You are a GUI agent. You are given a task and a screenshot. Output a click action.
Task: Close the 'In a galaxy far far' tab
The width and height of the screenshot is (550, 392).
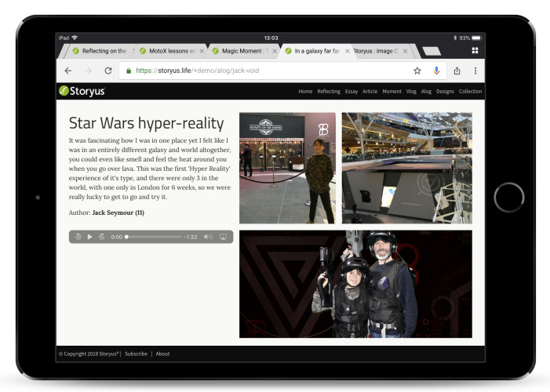pos(348,51)
